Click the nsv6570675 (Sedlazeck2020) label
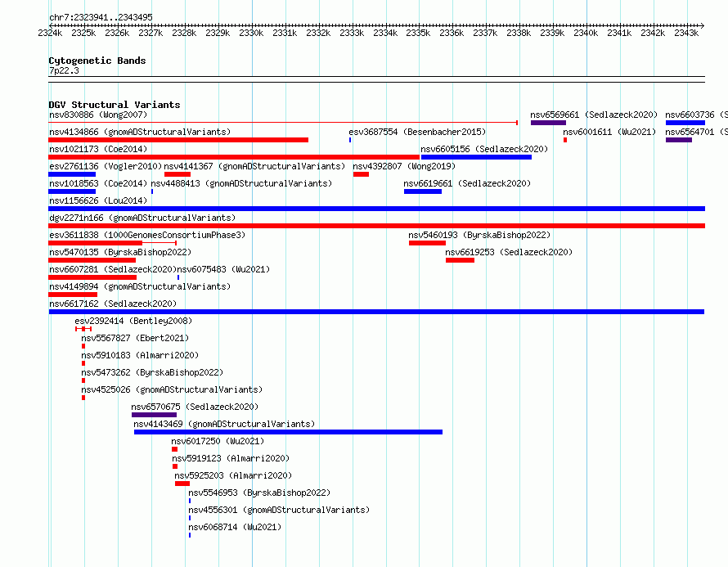 [x=195, y=407]
